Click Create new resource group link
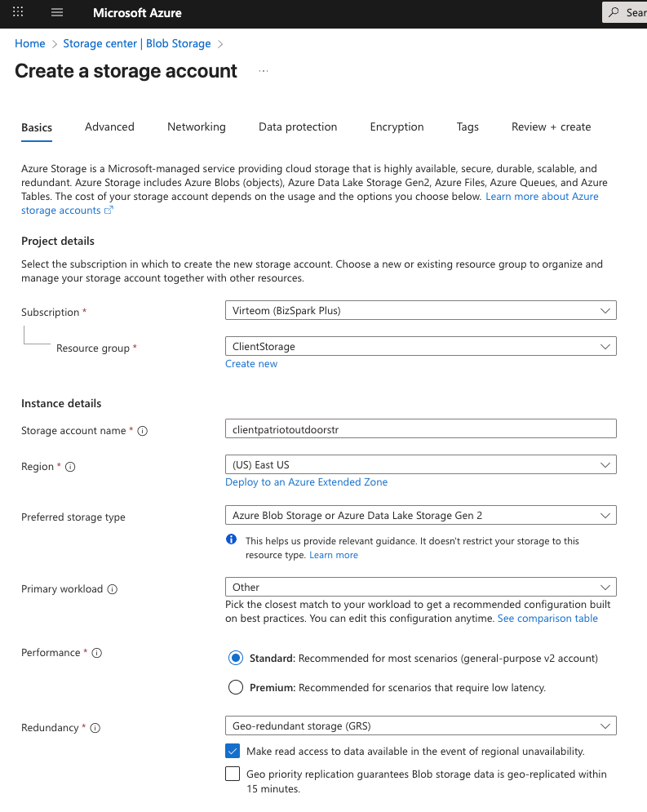Viewport: 647px width, 812px height. point(251,364)
